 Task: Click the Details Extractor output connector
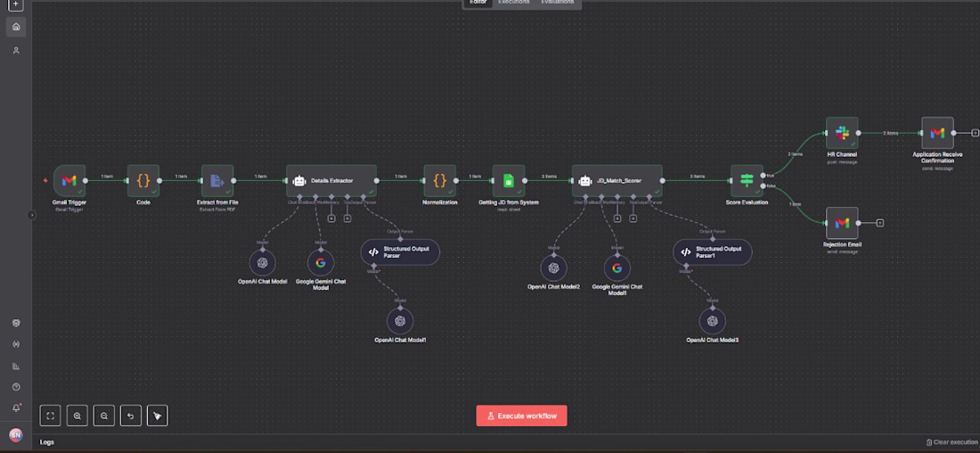click(x=376, y=181)
